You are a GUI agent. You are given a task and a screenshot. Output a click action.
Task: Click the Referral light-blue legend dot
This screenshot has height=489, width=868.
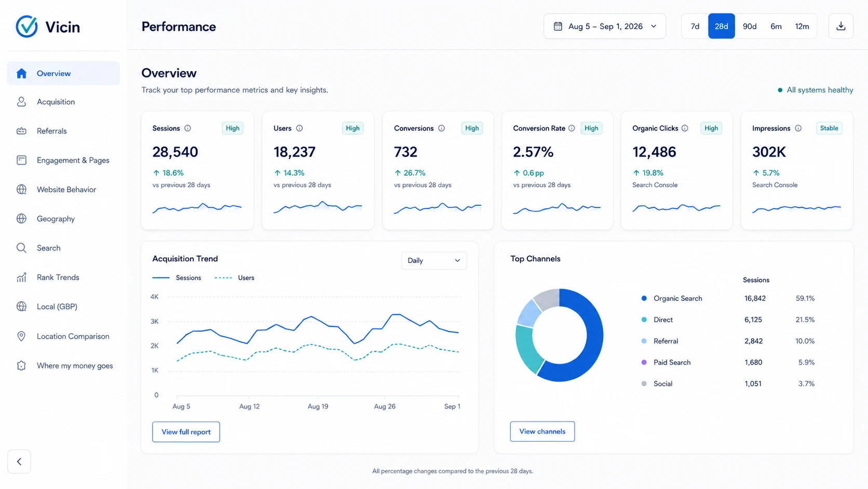(644, 341)
